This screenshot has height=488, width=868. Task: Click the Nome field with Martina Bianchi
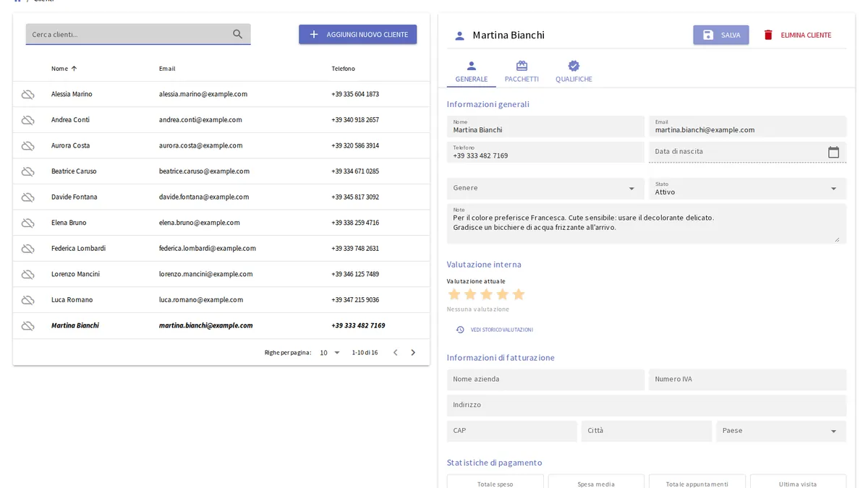click(545, 127)
